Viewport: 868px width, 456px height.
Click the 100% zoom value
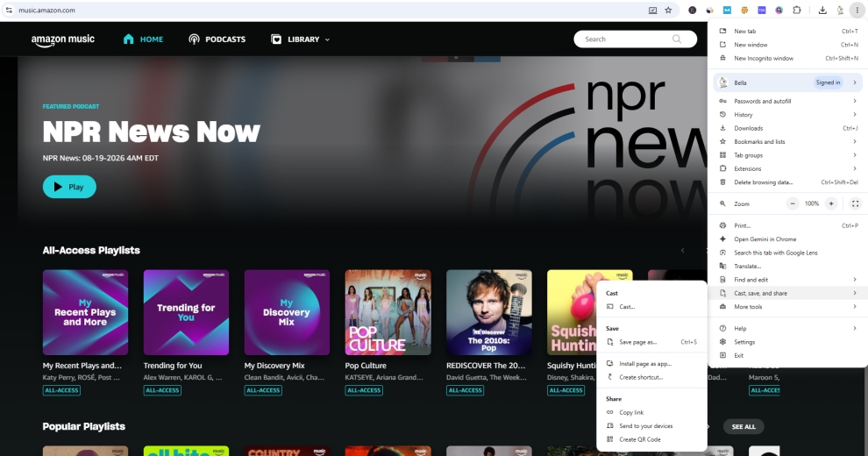[x=812, y=203]
